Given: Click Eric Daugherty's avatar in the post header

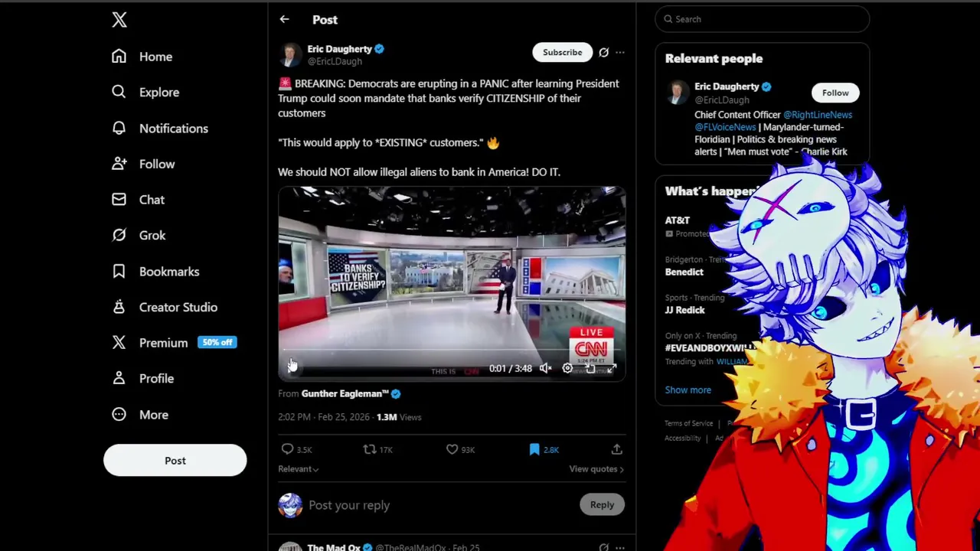Looking at the screenshot, I should [x=290, y=54].
